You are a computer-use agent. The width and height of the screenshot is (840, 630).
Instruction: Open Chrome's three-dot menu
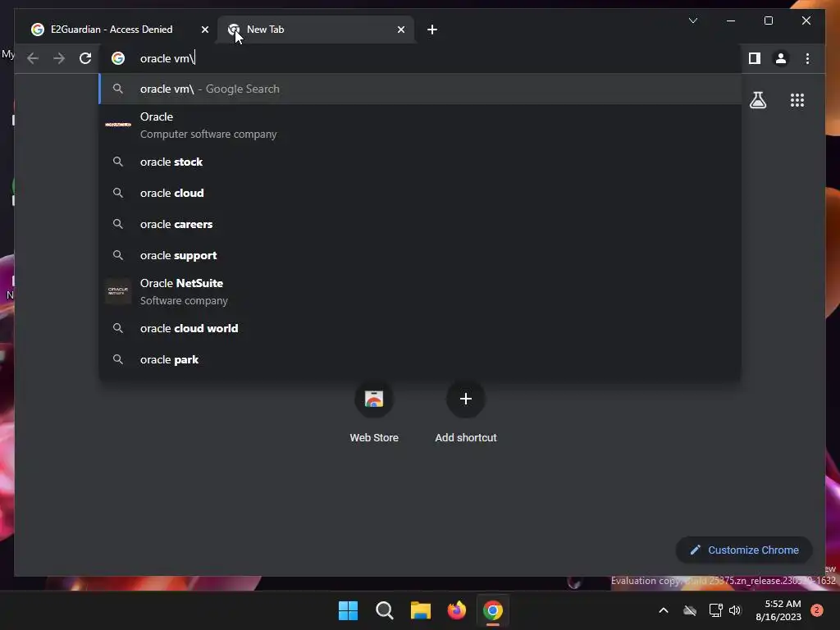(x=807, y=58)
